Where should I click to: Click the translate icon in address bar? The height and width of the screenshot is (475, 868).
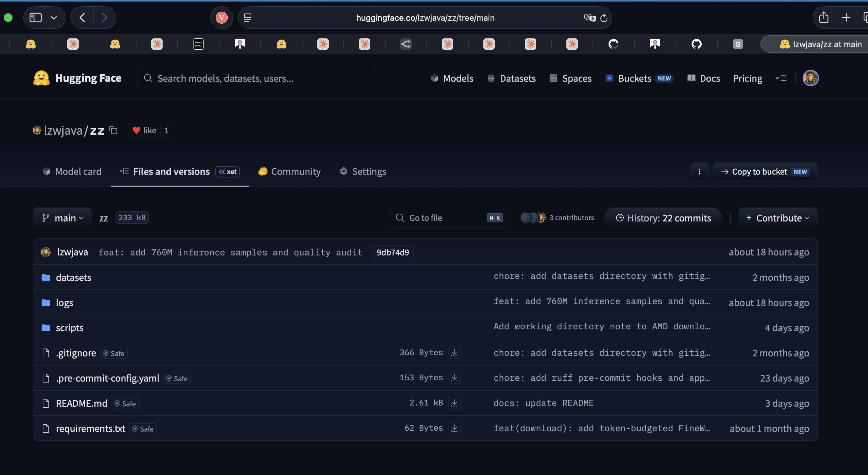pos(590,18)
